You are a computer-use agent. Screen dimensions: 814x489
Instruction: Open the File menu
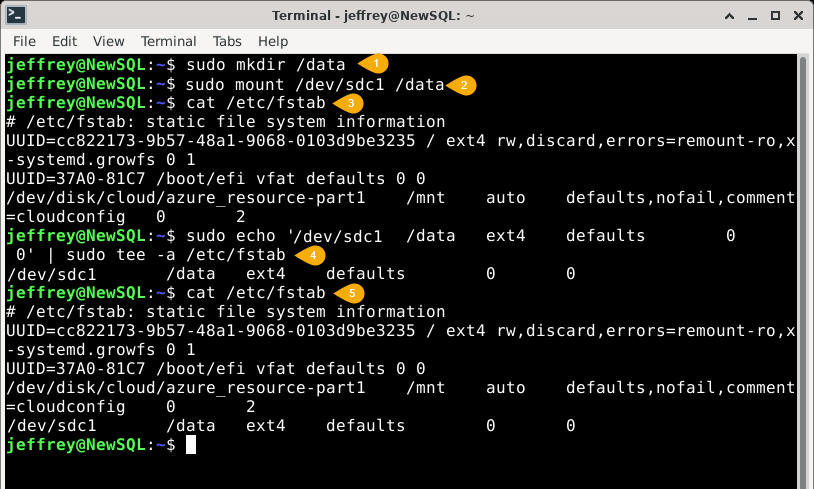[x=24, y=41]
